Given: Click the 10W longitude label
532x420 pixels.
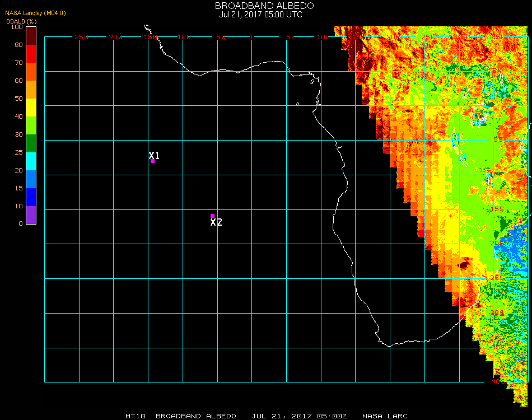Looking at the screenshot, I should 184,37.
